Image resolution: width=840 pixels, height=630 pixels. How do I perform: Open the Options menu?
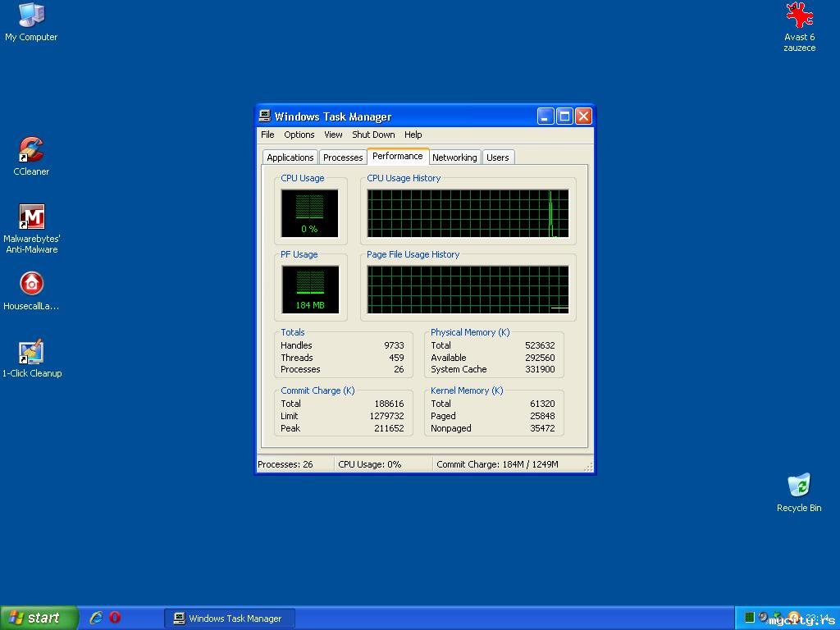point(299,135)
